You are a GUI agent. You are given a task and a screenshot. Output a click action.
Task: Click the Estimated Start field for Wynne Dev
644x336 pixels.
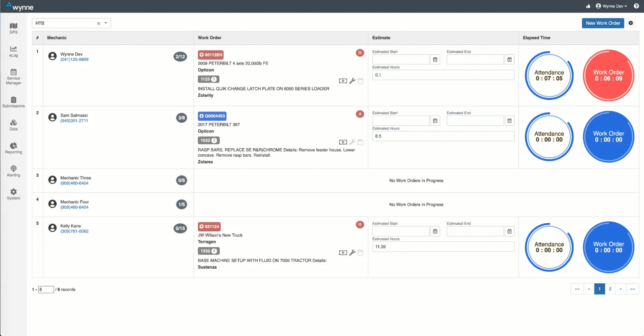click(x=401, y=59)
